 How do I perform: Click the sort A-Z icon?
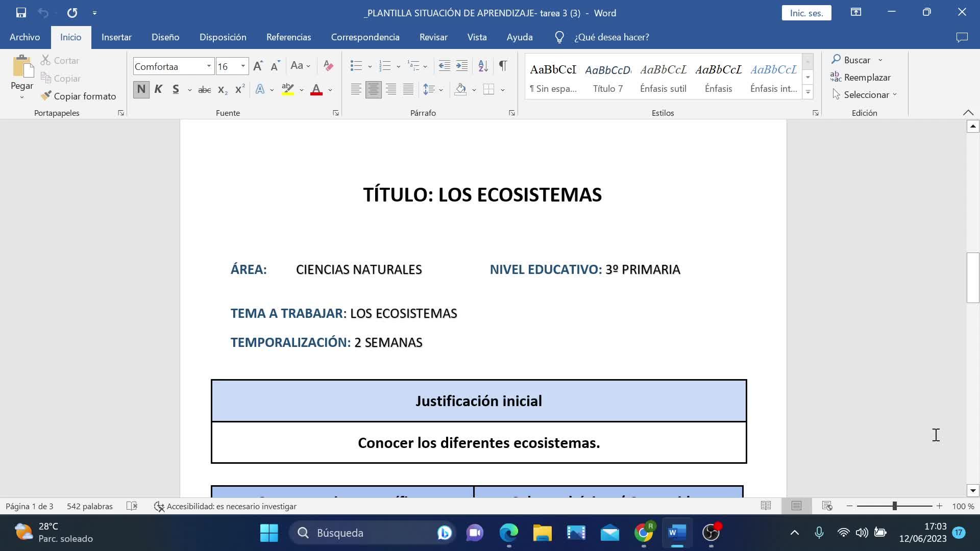[483, 66]
